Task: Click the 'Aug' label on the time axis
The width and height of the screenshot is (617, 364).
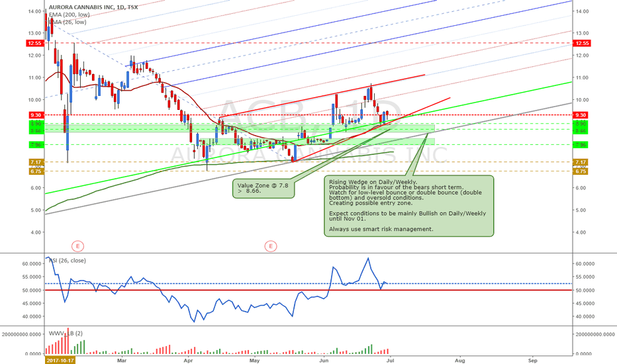Action: pyautogui.click(x=459, y=360)
